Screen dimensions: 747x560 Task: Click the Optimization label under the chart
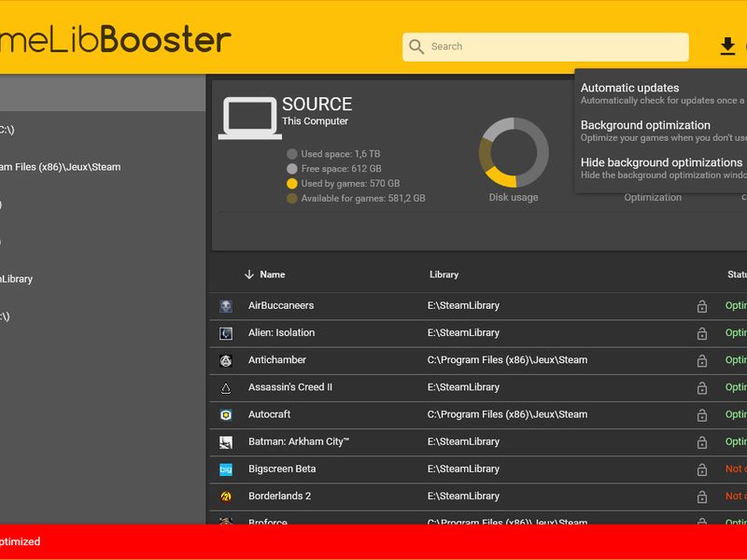click(x=653, y=197)
